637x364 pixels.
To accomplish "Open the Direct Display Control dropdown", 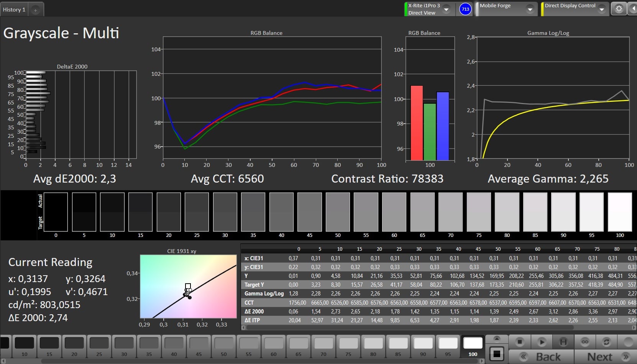I will [x=601, y=9].
